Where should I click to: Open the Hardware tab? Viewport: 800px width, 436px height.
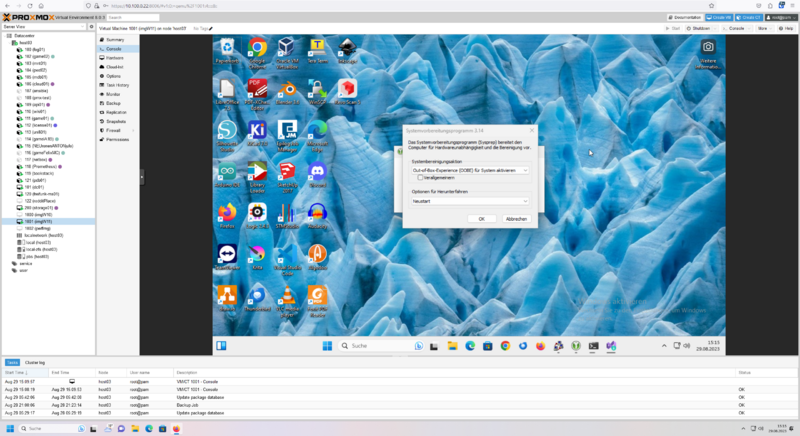(115, 58)
